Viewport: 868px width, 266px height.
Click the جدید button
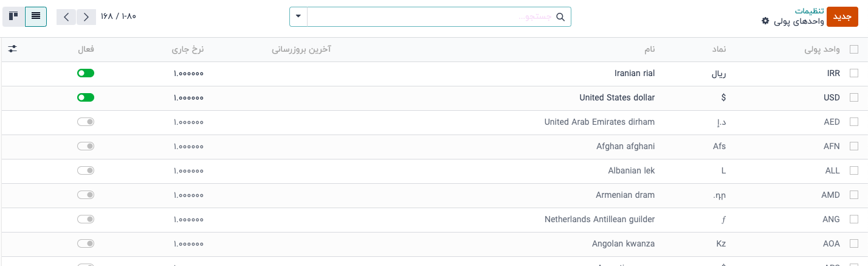pos(842,17)
